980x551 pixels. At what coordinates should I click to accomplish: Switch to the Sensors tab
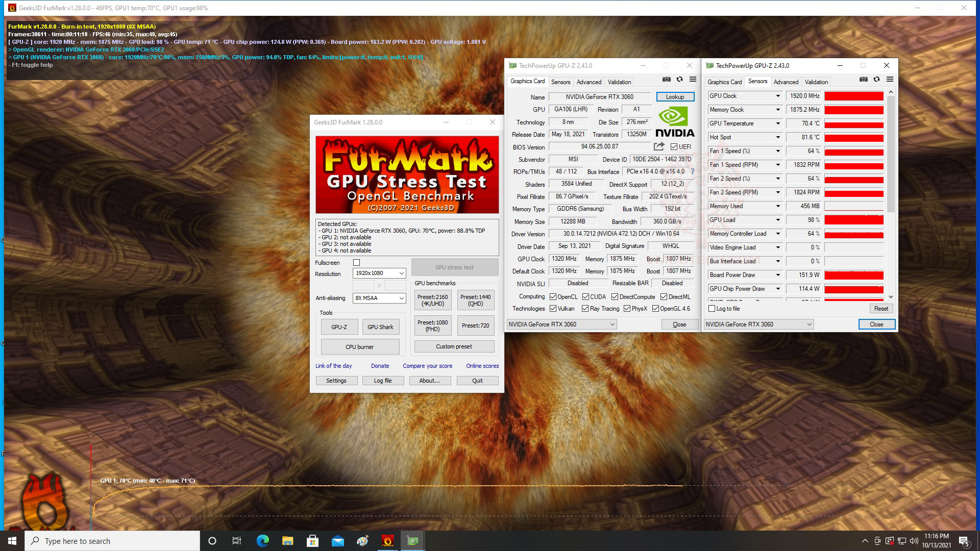click(560, 82)
